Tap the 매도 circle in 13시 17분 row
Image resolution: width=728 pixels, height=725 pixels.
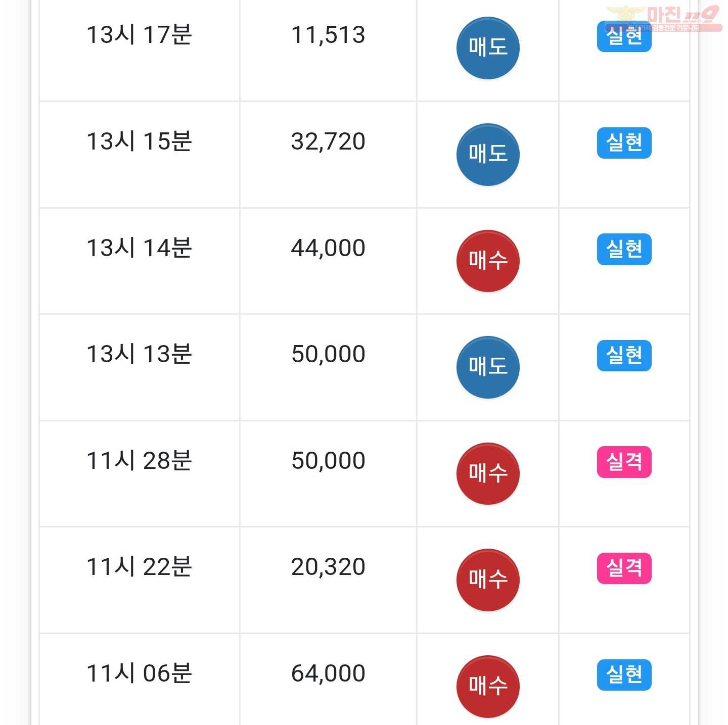coord(488,48)
